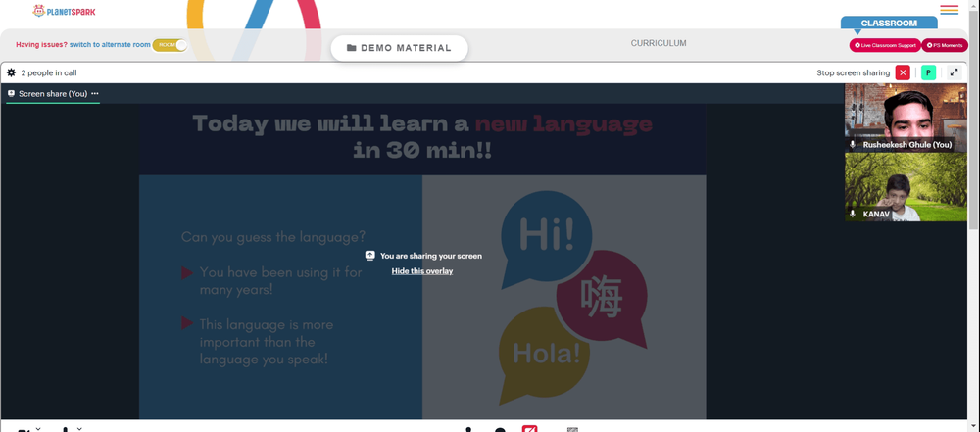Click the page scrollbar down arrow
Image resolution: width=980 pixels, height=432 pixels.
tap(974, 426)
